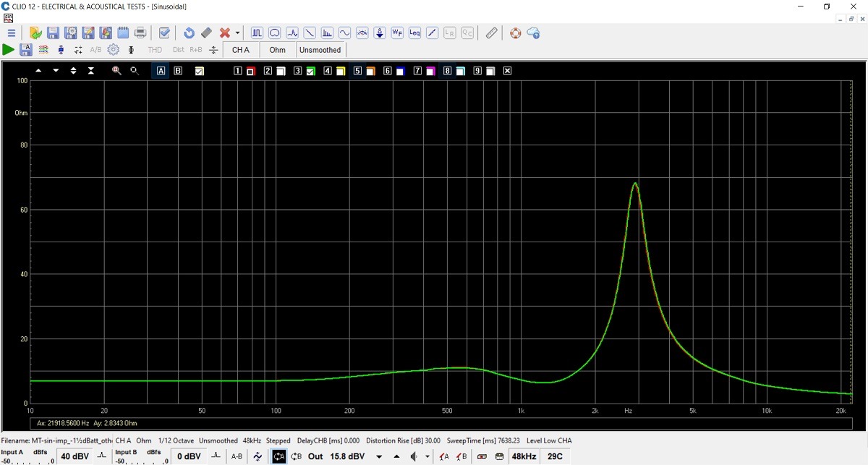868x465 pixels.
Task: Select overlay button 9
Action: 477,71
